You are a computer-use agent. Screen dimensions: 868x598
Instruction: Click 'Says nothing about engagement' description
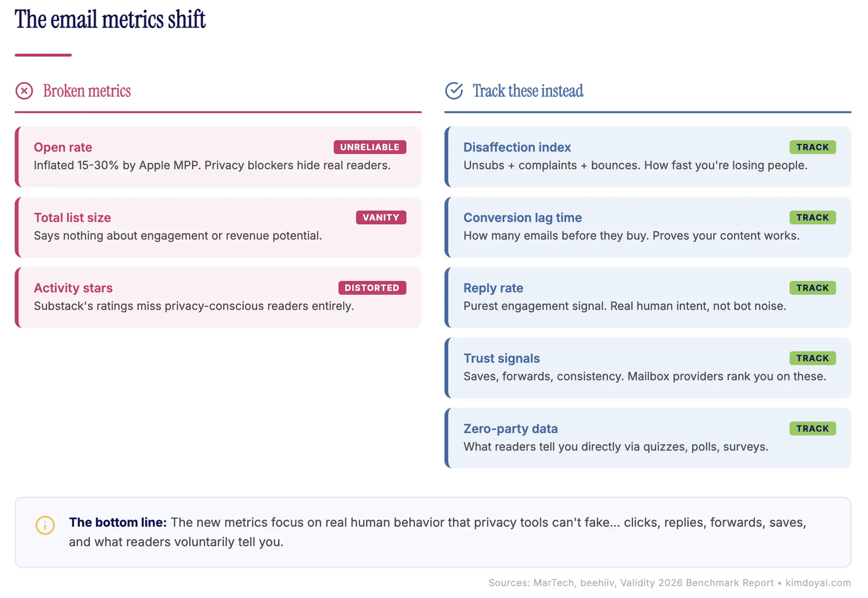(178, 236)
